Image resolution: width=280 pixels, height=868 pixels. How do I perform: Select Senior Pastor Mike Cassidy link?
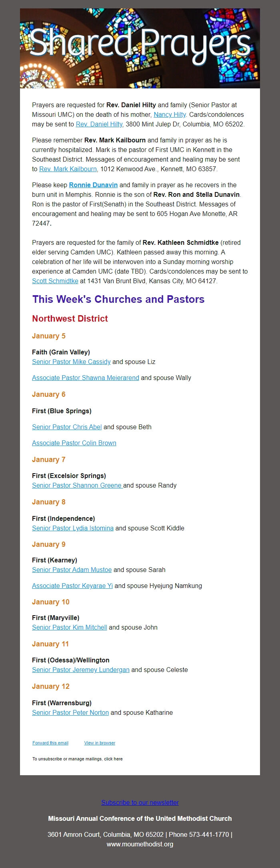pyautogui.click(x=71, y=362)
